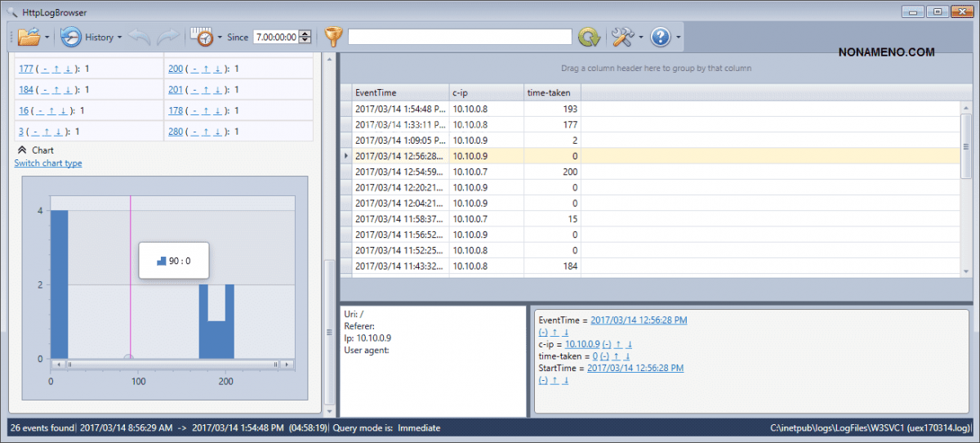Expand dropdown arrow beside the open folder icon

(x=47, y=38)
